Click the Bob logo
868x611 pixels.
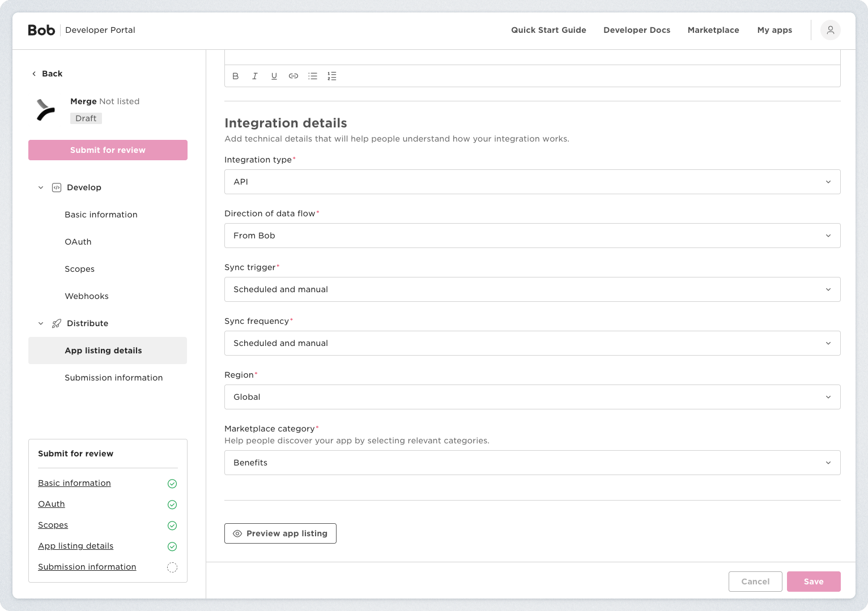click(x=41, y=30)
